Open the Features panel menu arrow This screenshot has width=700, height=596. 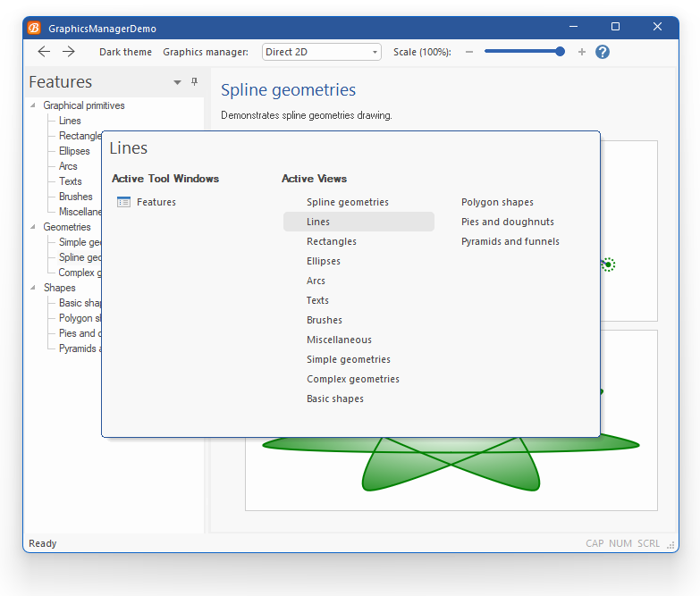[177, 82]
